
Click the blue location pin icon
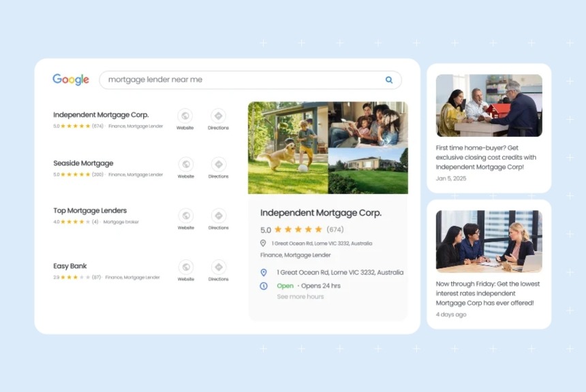point(264,272)
